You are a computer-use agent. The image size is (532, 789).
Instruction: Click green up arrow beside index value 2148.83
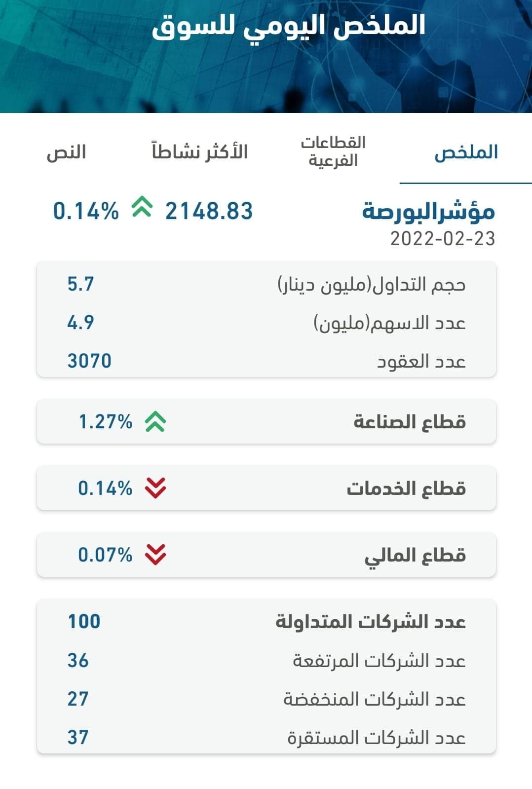click(142, 208)
